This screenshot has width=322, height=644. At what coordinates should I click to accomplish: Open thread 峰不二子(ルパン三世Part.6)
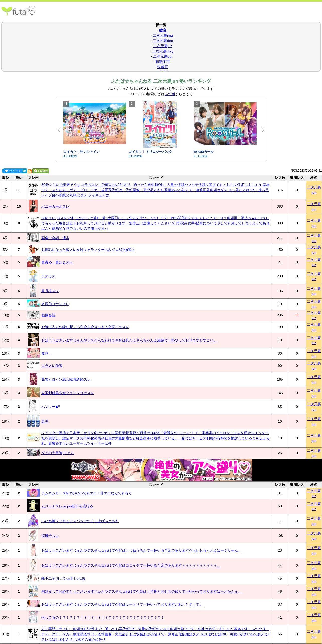pos(63,578)
